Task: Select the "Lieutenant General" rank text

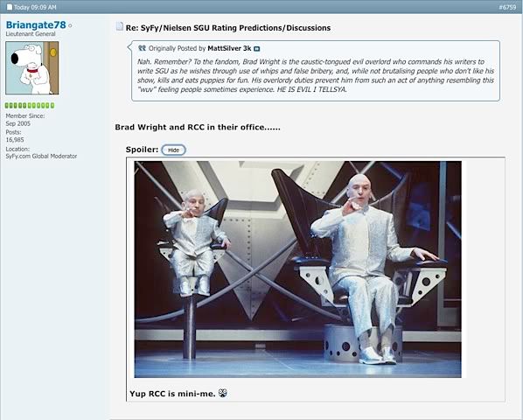Action: tap(31, 34)
